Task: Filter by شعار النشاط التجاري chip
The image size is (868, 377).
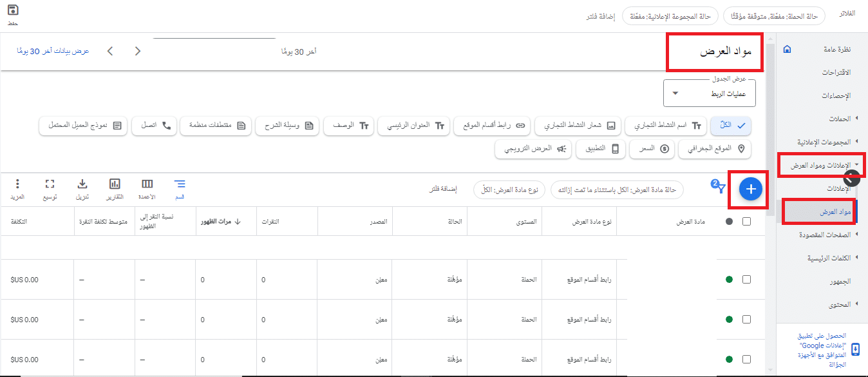Action: [578, 126]
